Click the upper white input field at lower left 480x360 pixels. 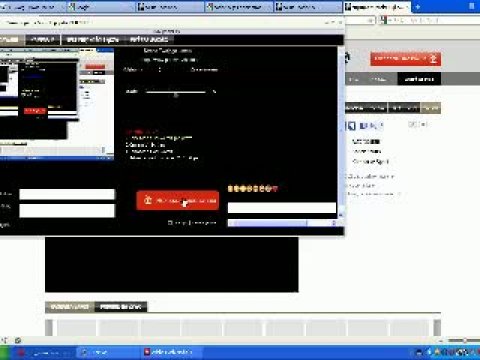(67, 194)
